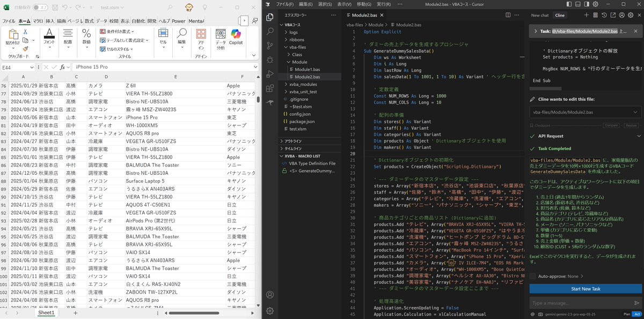Click the fx insert function icon
Image resolution: width=644 pixels, height=319 pixels.
click(62, 67)
